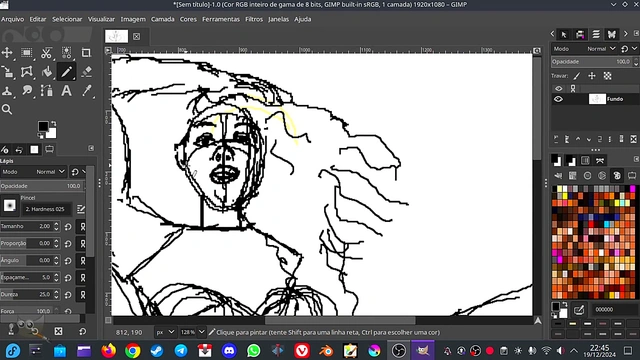Select the Clone stamp tool
This screenshot has width=640, height=360.
point(7,91)
